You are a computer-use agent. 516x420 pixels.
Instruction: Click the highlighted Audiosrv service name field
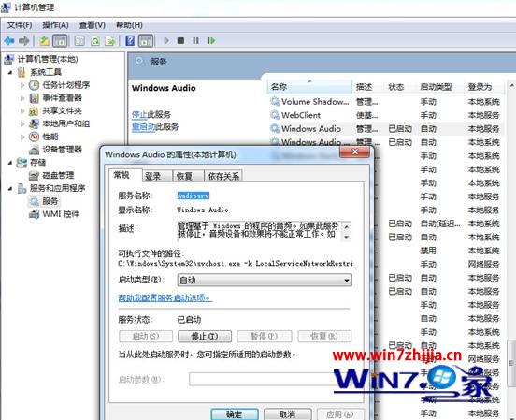click(193, 196)
